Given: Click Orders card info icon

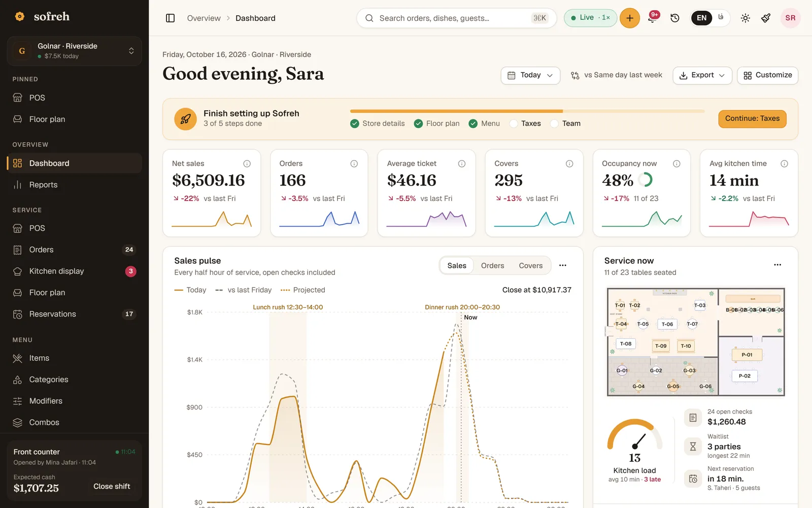Looking at the screenshot, I should point(354,164).
